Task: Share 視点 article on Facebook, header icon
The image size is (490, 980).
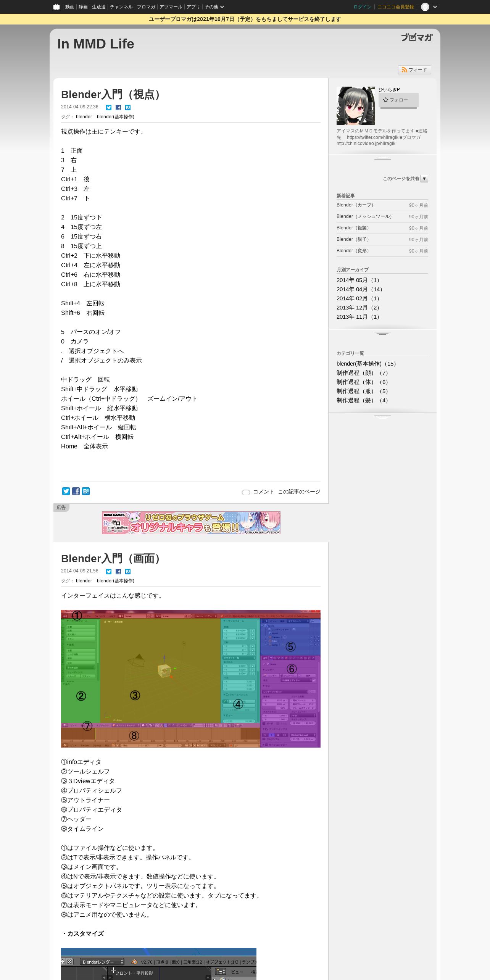Action: (x=118, y=108)
